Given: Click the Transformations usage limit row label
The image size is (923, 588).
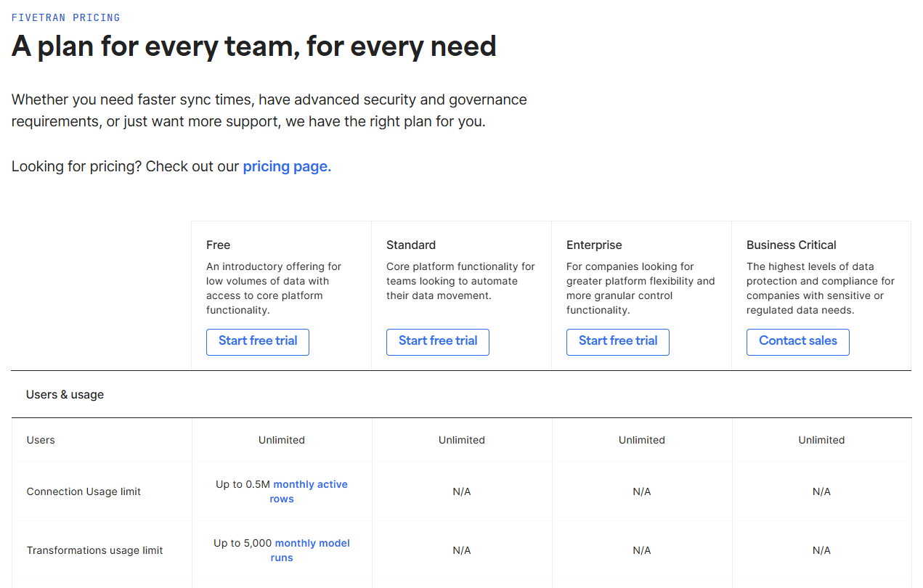Looking at the screenshot, I should pos(95,550).
